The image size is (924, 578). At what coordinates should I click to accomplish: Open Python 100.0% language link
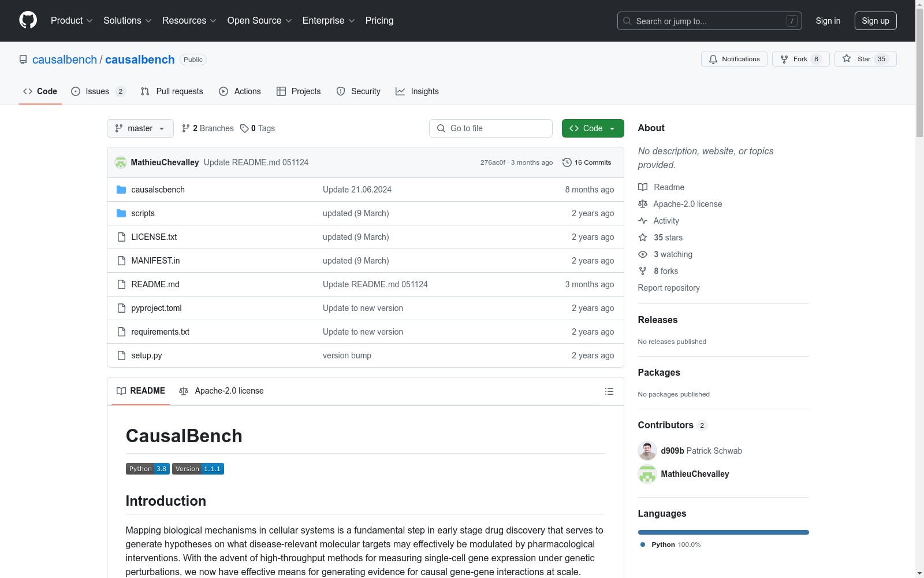point(670,544)
